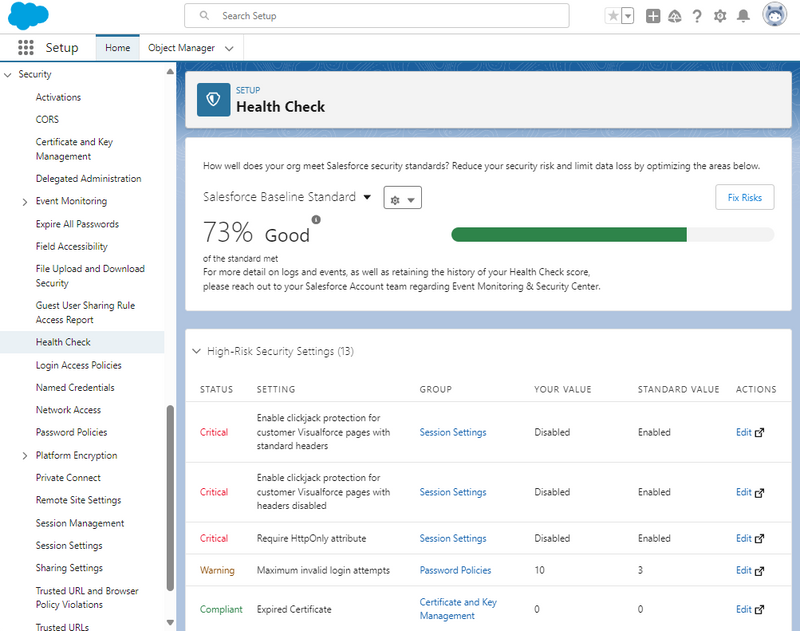
Task: Open the favorites list dropdown arrow
Action: (628, 16)
